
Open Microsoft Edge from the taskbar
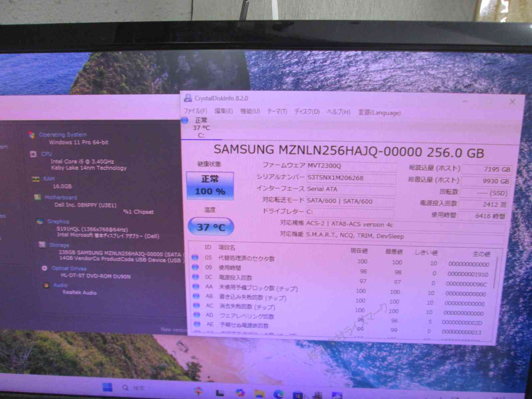(x=278, y=394)
